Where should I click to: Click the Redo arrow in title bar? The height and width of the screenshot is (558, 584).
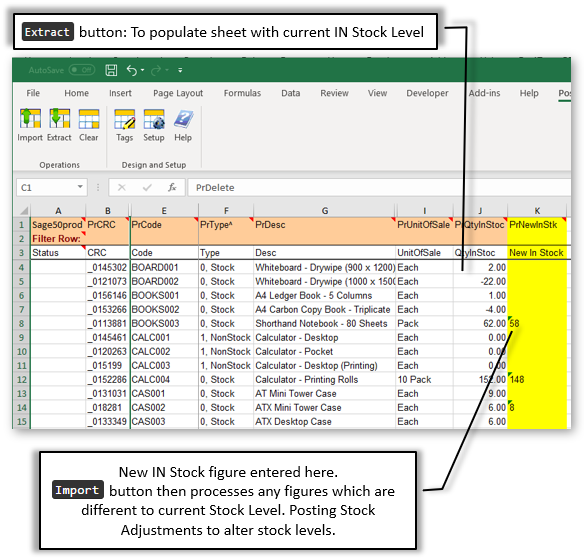tap(156, 70)
